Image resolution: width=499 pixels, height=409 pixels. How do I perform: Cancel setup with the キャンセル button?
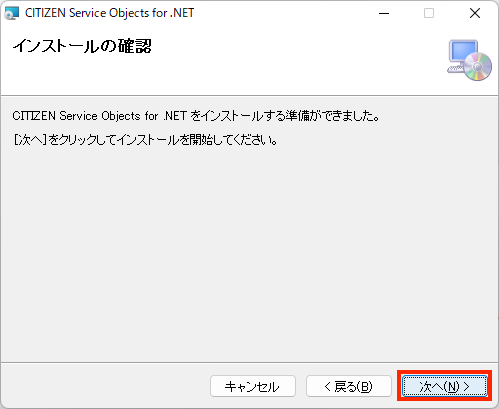pyautogui.click(x=253, y=386)
